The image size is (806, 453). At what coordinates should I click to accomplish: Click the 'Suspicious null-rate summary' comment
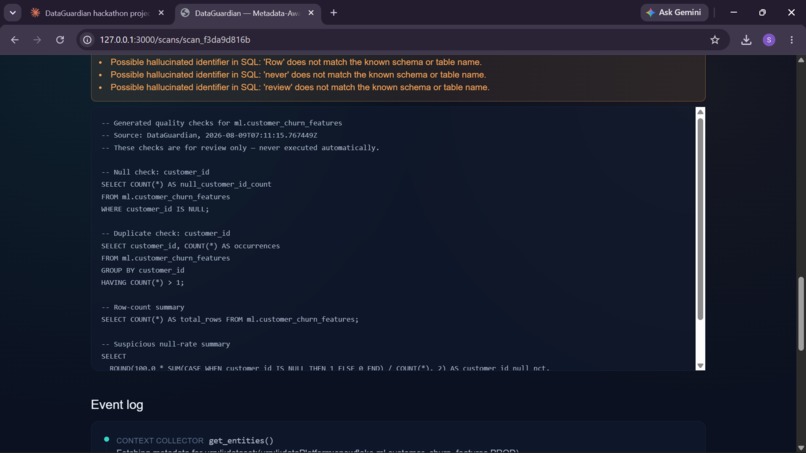tap(166, 344)
